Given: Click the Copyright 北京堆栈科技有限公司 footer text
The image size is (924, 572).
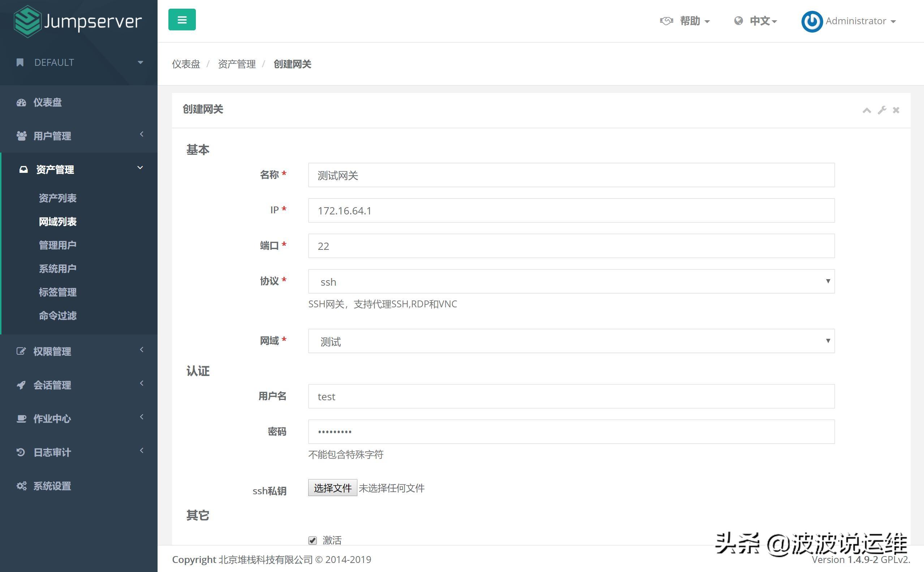Looking at the screenshot, I should 271,559.
